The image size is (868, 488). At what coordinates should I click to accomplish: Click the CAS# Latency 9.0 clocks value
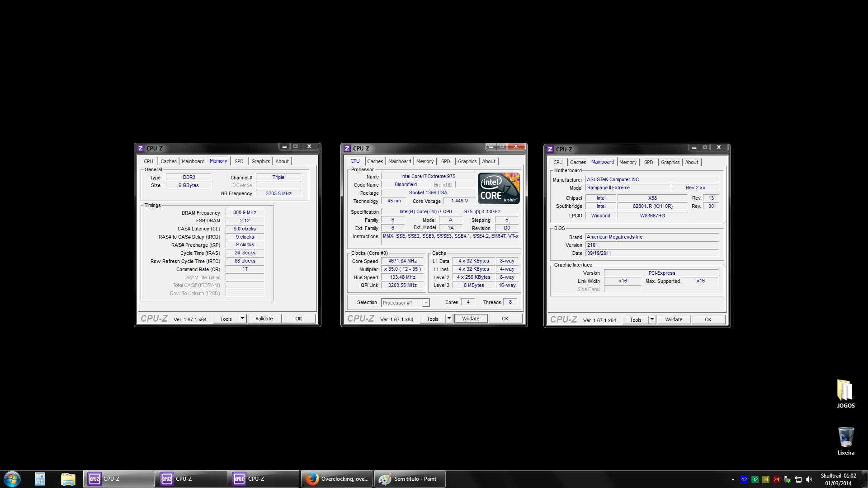pos(245,229)
